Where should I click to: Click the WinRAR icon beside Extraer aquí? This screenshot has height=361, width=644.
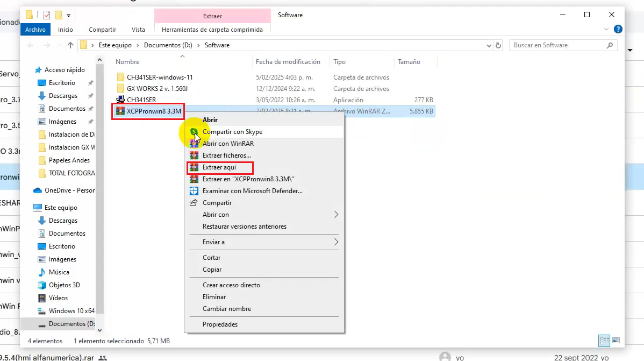[x=194, y=167]
